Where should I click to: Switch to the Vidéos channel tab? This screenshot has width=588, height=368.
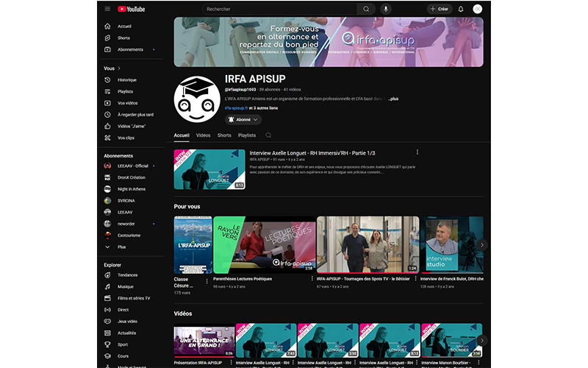[x=204, y=135]
